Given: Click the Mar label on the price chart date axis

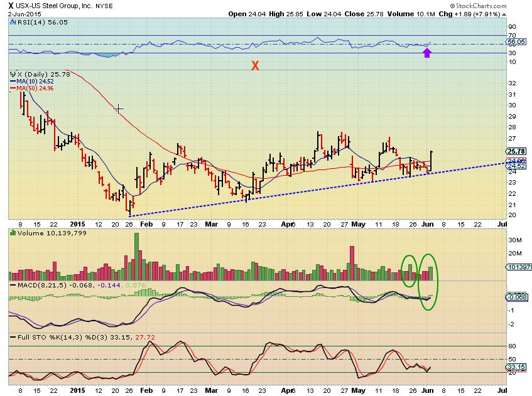Looking at the screenshot, I should pyautogui.click(x=212, y=224).
